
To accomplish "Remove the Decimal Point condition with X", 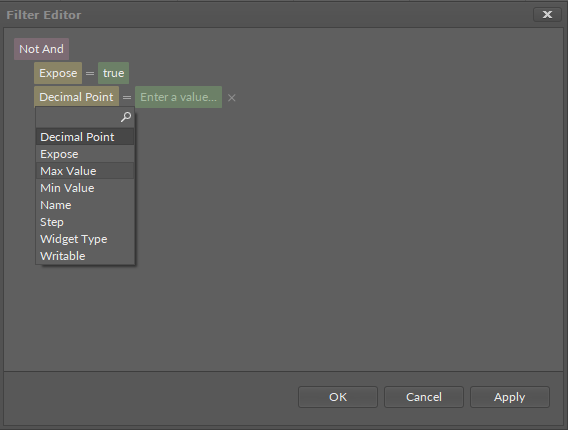I will pos(232,98).
